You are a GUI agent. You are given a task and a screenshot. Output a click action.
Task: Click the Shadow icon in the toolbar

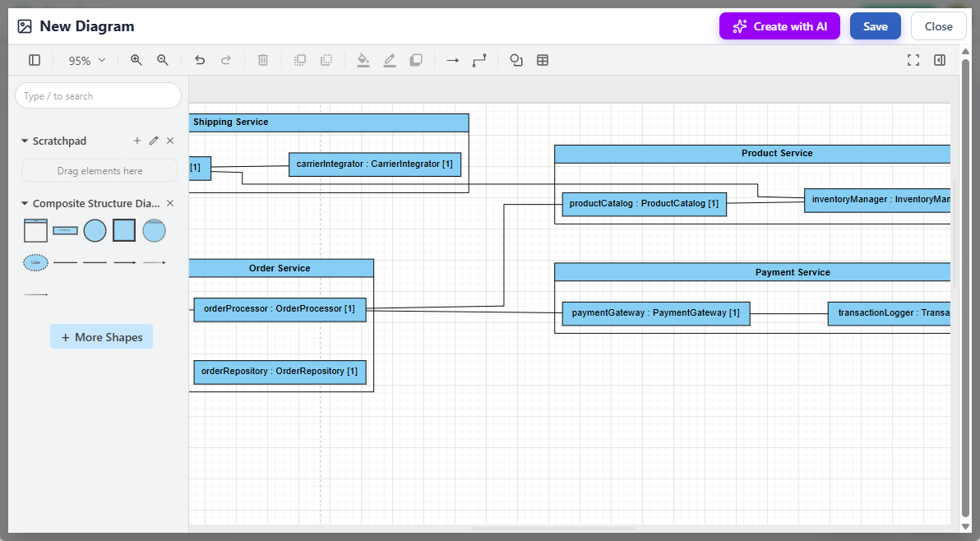[x=415, y=59]
